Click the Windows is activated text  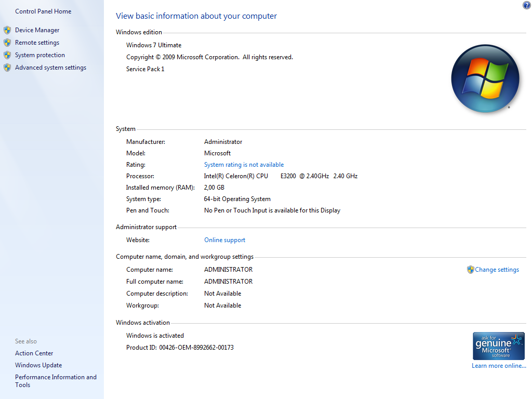pyautogui.click(x=155, y=336)
